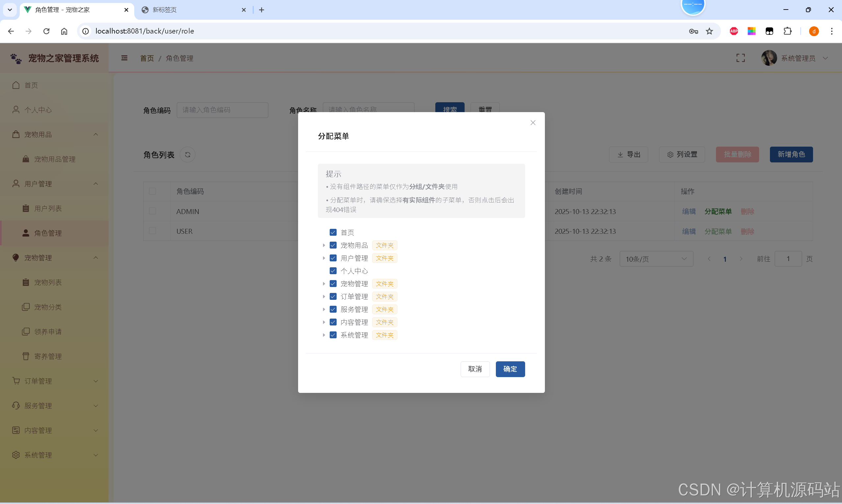Click 编辑 in the ADMIN row

click(x=689, y=212)
